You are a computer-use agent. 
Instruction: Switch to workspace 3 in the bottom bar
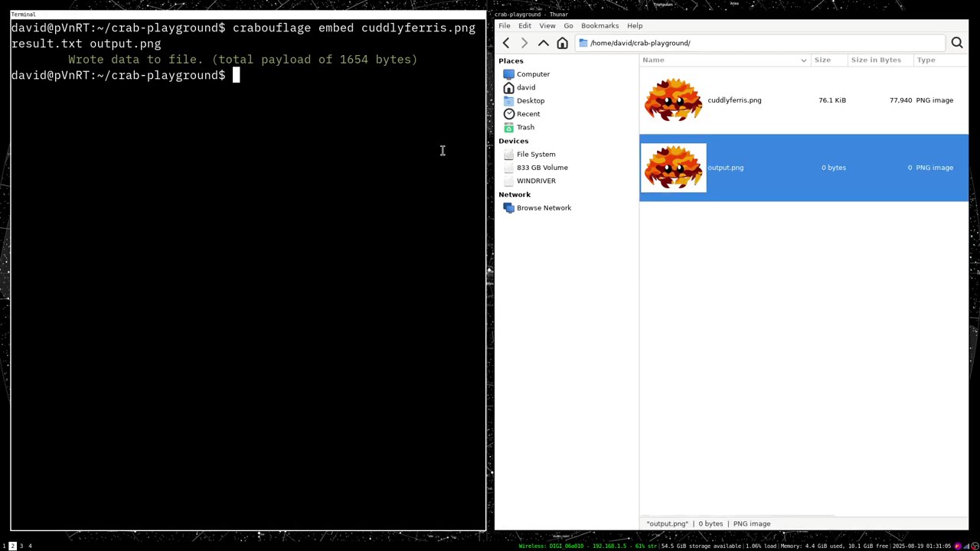21,546
